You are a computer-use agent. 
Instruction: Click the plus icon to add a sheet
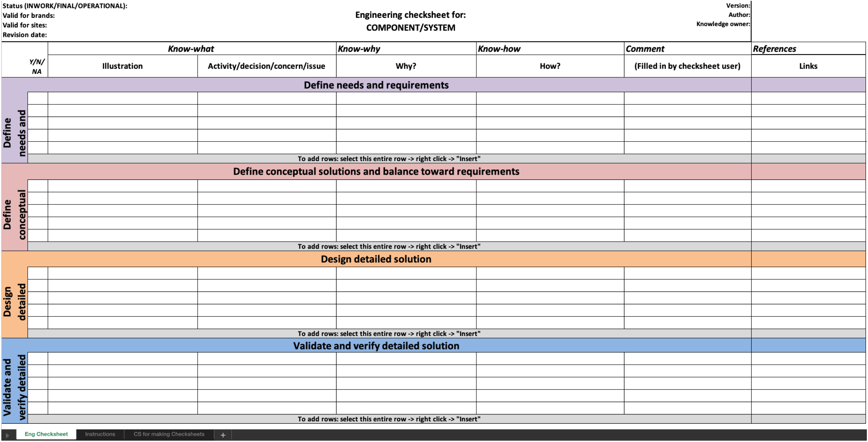point(223,435)
